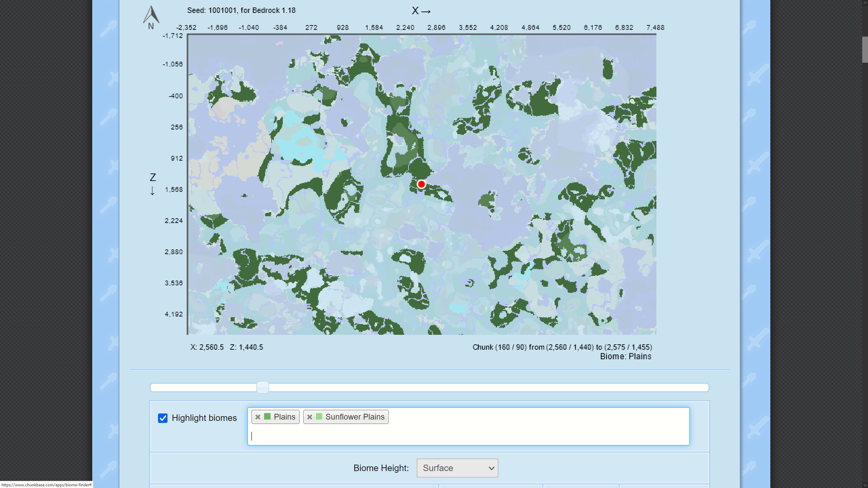Uncheck the Highlight biomes checkbox

click(x=163, y=418)
